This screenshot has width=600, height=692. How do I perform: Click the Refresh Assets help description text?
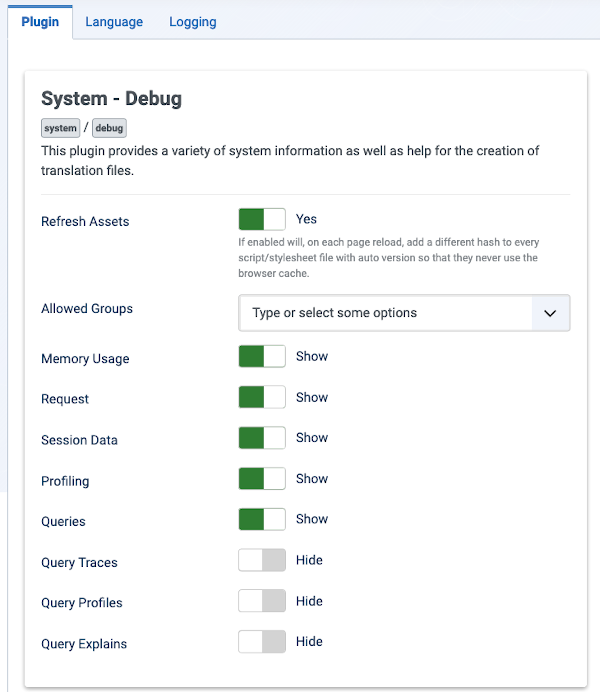389,258
